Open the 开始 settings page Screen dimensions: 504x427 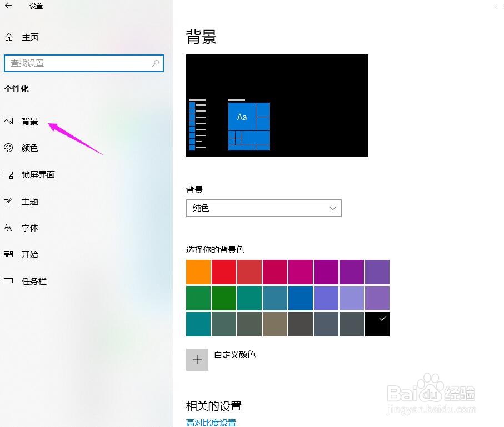(x=30, y=254)
